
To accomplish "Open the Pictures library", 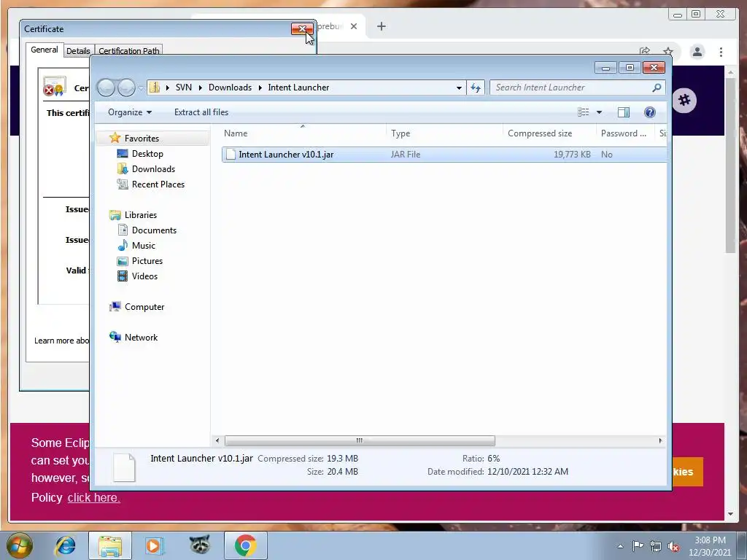I will [x=147, y=261].
